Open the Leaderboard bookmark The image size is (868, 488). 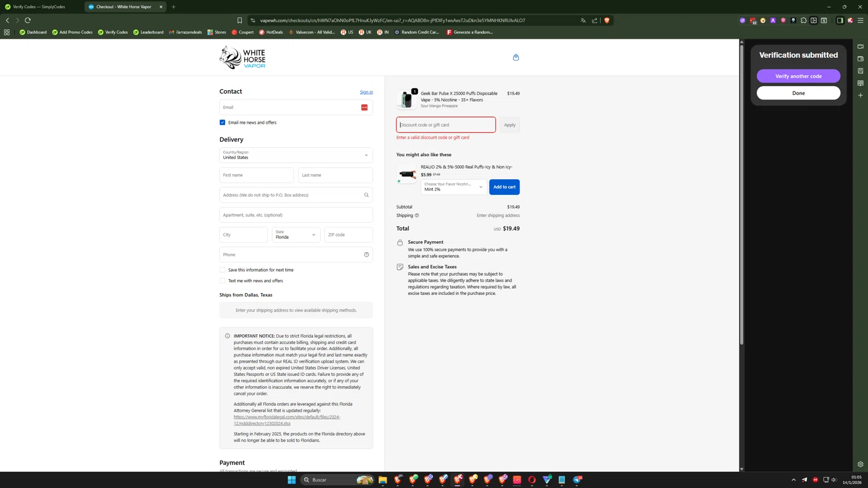(x=148, y=32)
